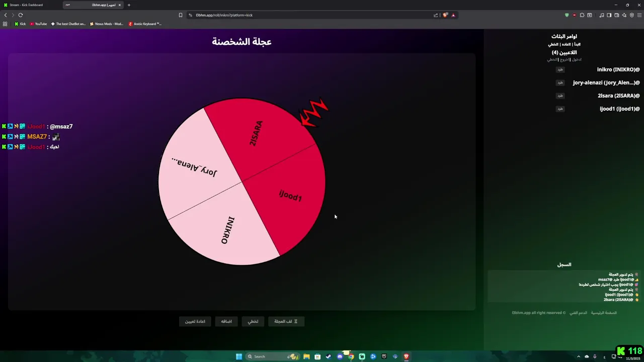
Task: Click the 2ISARA wheel segment
Action: click(x=256, y=133)
